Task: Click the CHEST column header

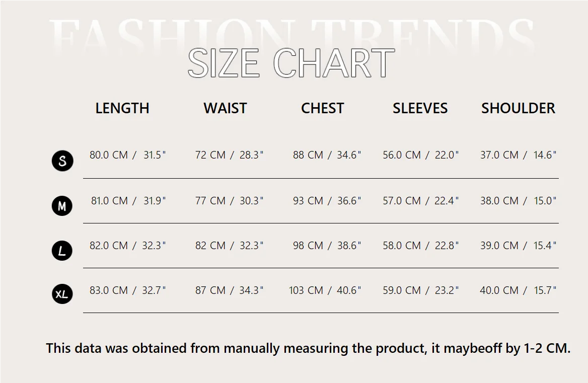Action: (x=322, y=108)
